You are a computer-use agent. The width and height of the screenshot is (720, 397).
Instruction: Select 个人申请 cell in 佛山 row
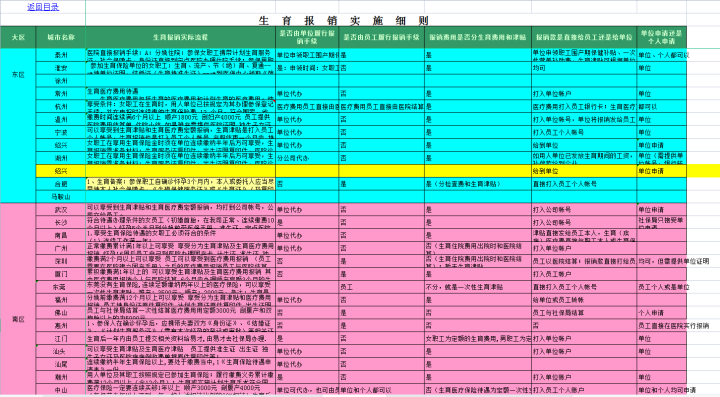pyautogui.click(x=662, y=313)
